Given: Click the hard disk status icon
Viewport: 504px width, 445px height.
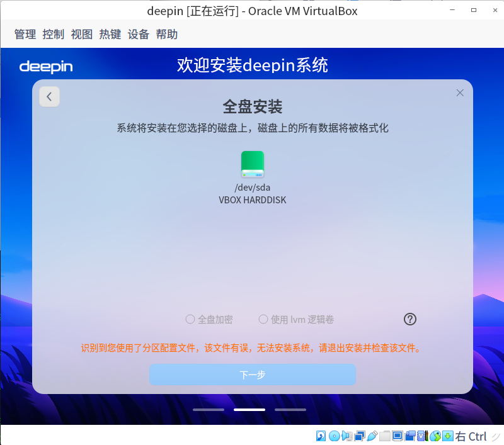Looking at the screenshot, I should pos(319,436).
